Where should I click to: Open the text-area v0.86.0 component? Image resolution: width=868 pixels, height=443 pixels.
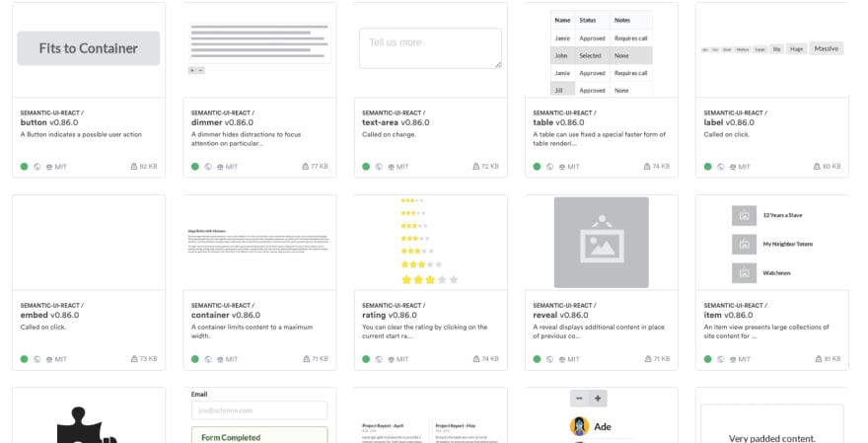(x=396, y=122)
